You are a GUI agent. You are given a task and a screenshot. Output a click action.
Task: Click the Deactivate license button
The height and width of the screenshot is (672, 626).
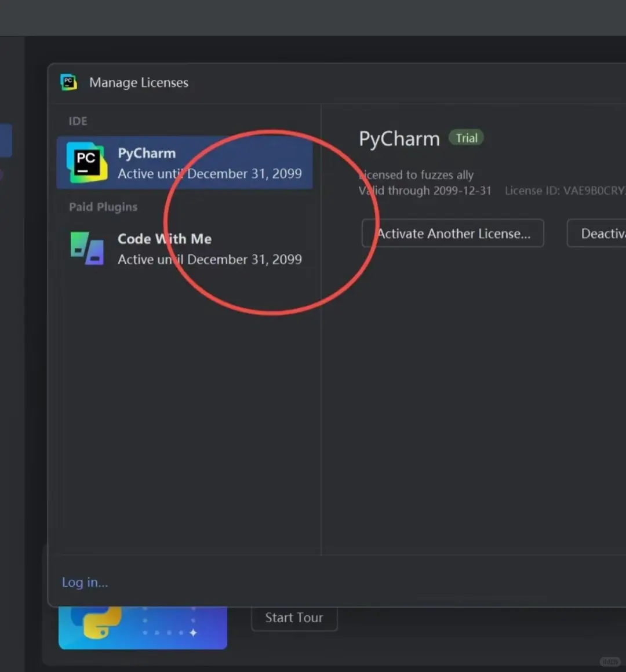click(x=596, y=233)
